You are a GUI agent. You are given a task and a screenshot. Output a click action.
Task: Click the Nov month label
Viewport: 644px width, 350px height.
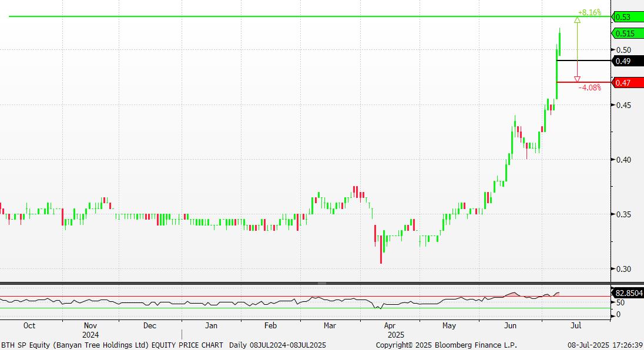point(90,326)
